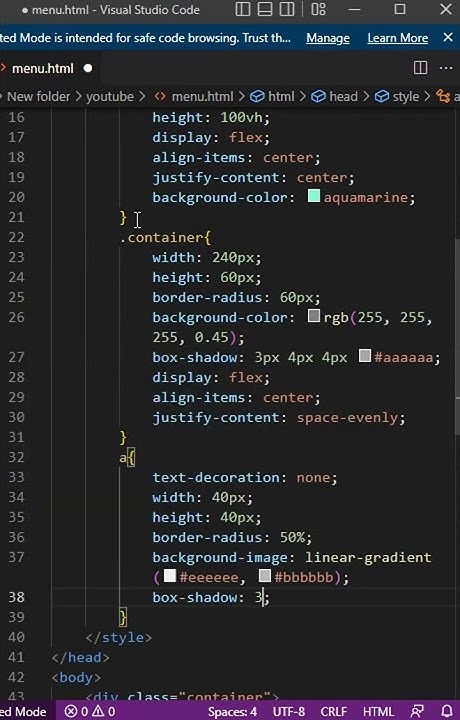Open the notifications bell icon
The height and width of the screenshot is (720, 460).
(447, 711)
